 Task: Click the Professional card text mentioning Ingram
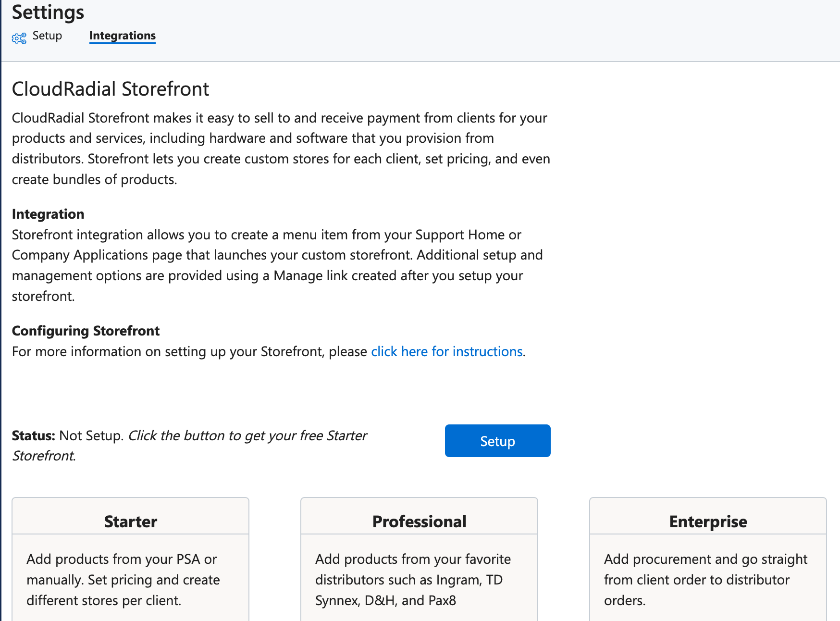click(413, 580)
